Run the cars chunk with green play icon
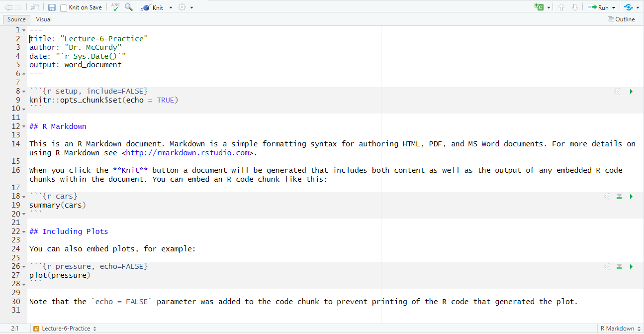The image size is (644, 334). tap(631, 197)
